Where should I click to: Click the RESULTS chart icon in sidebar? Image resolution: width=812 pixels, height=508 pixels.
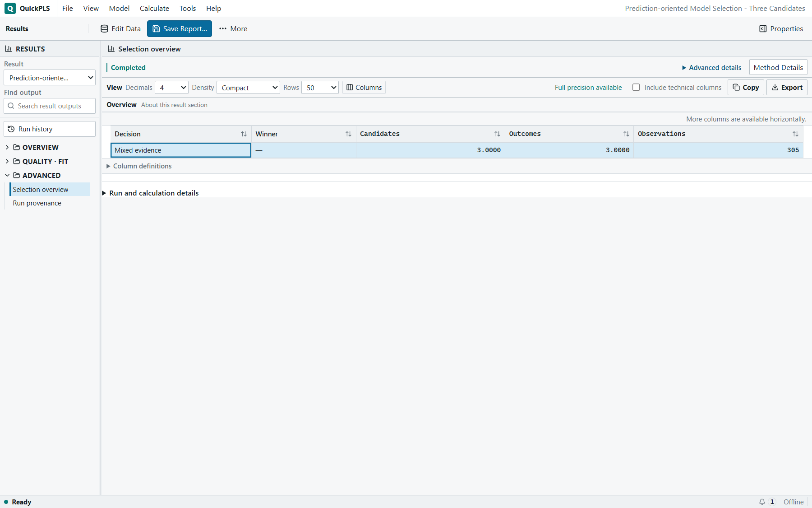point(8,49)
